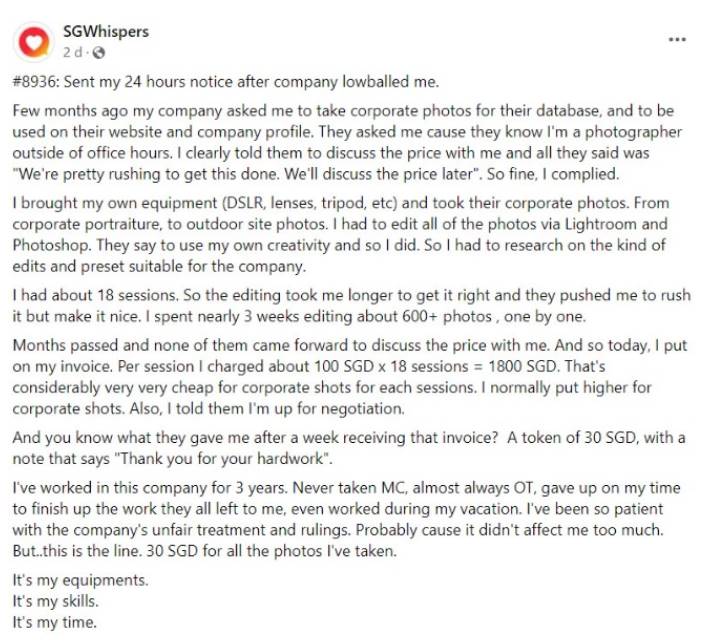Click the line 'It's my time.'
Viewport: 706px width, 643px height.
pos(54,622)
